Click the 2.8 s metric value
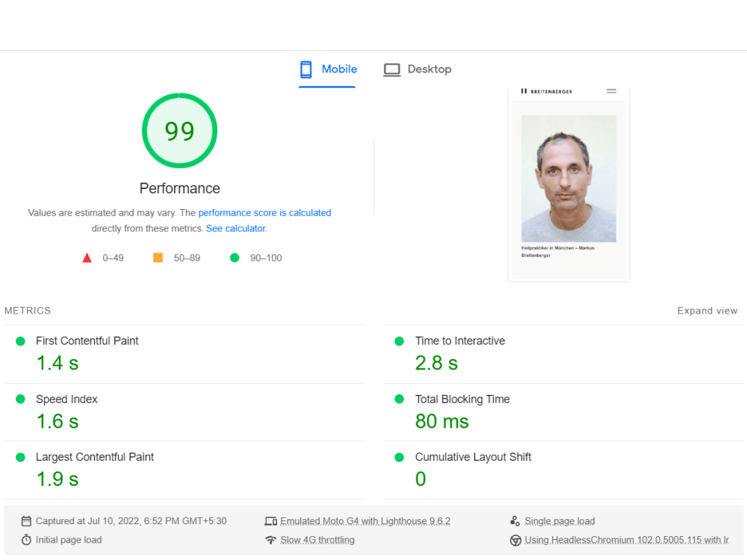 pyautogui.click(x=436, y=364)
